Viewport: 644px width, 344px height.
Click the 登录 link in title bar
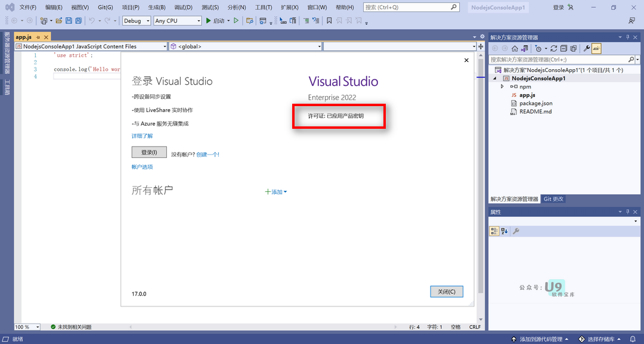pos(558,7)
